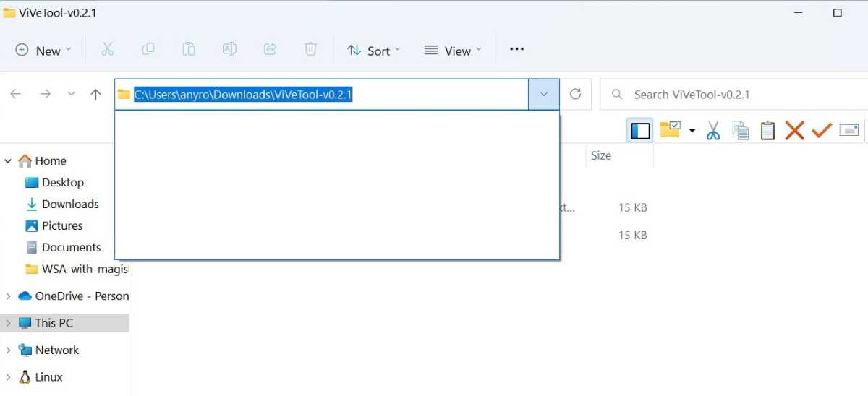
Task: Click the address bar path text
Action: 243,95
